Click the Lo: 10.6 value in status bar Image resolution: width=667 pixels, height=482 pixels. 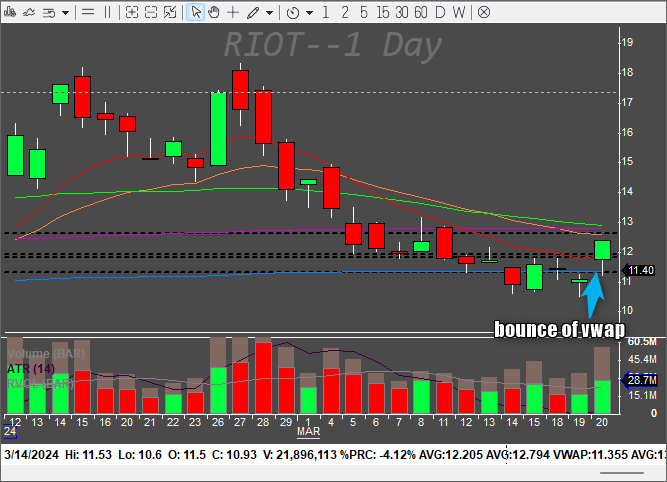point(140,455)
